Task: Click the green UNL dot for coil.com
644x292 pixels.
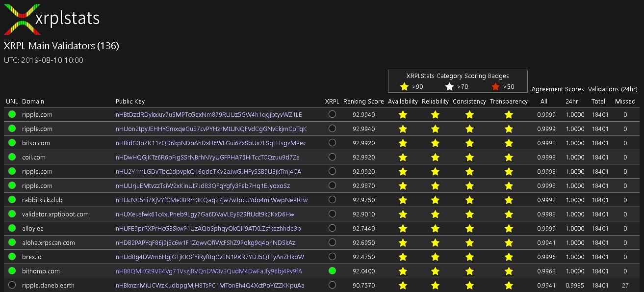Action: point(12,157)
